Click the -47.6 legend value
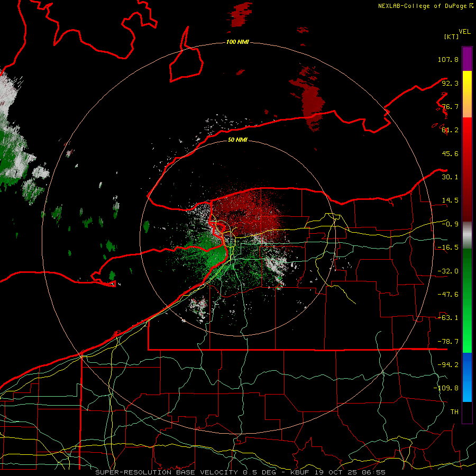 [448, 295]
